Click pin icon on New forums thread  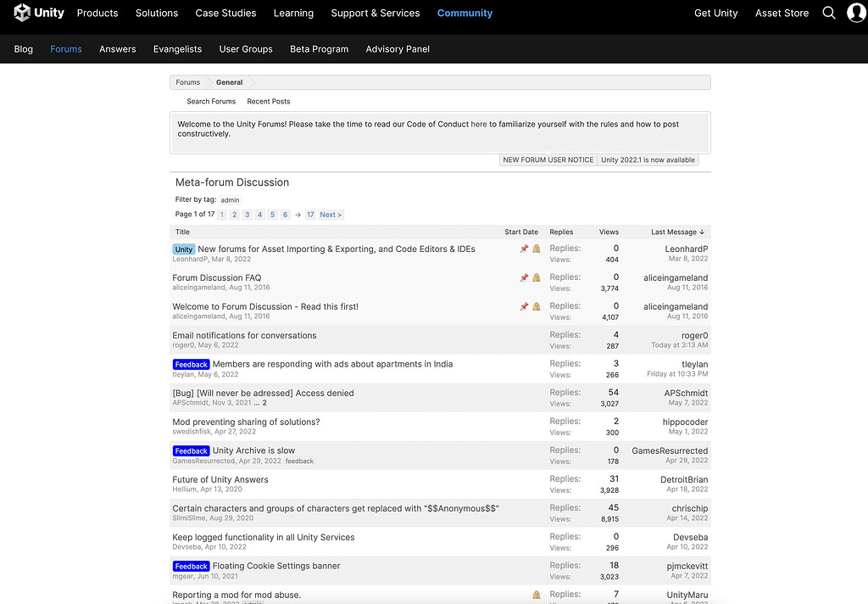(x=524, y=249)
